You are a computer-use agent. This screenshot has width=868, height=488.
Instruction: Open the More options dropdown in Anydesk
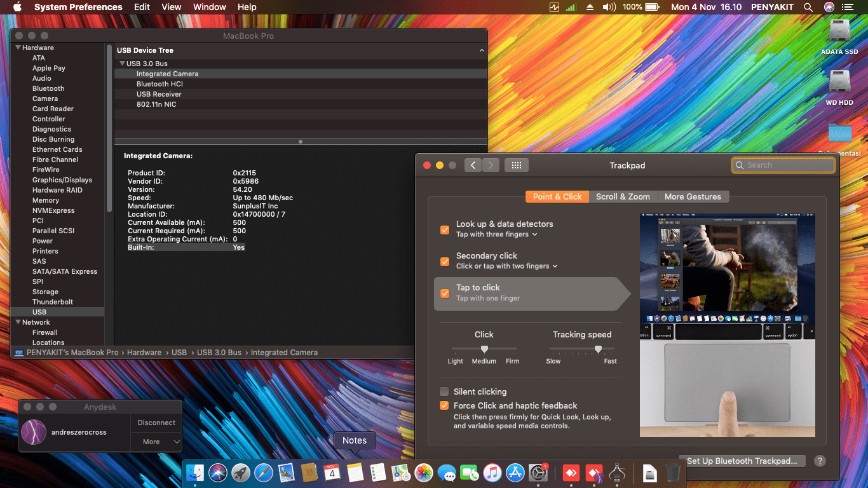[156, 441]
